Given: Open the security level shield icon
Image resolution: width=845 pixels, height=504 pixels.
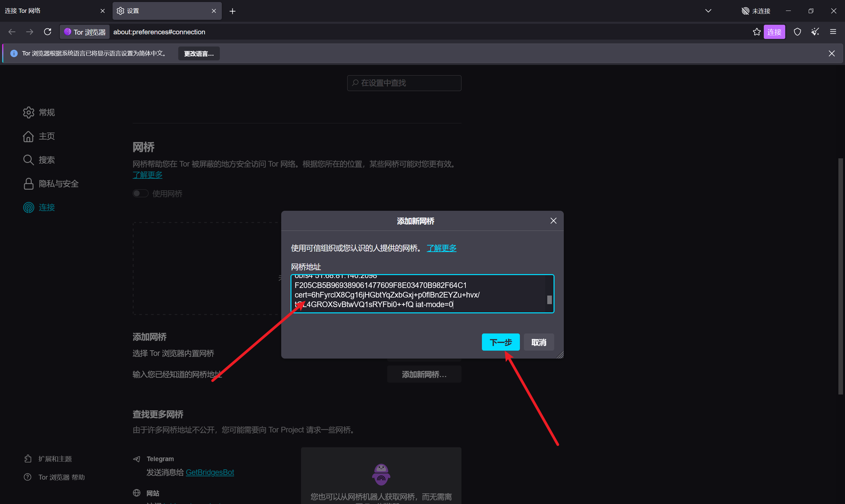Looking at the screenshot, I should (x=797, y=32).
